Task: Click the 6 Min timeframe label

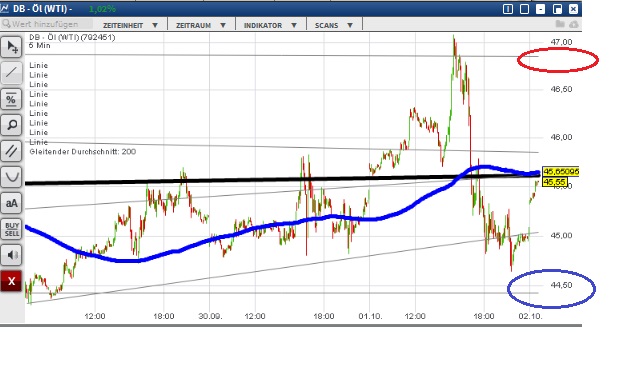Action: point(40,45)
